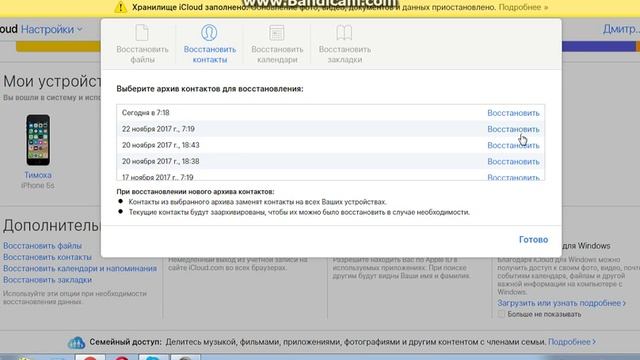
Task: Open the Восстановить календари tab label
Action: point(277,54)
